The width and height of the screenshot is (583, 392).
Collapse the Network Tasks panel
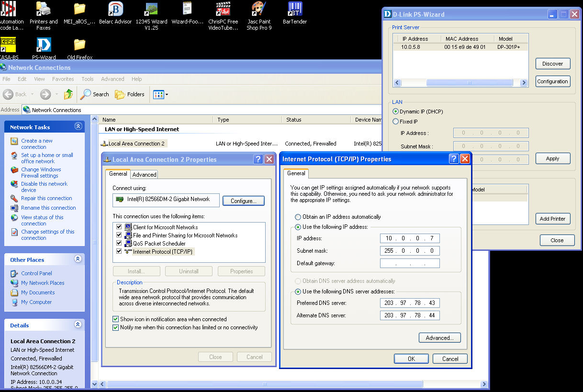[x=78, y=127]
